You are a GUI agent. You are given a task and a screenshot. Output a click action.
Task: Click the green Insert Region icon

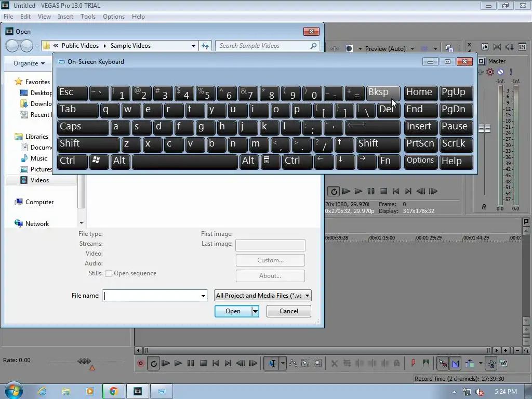pos(426,363)
